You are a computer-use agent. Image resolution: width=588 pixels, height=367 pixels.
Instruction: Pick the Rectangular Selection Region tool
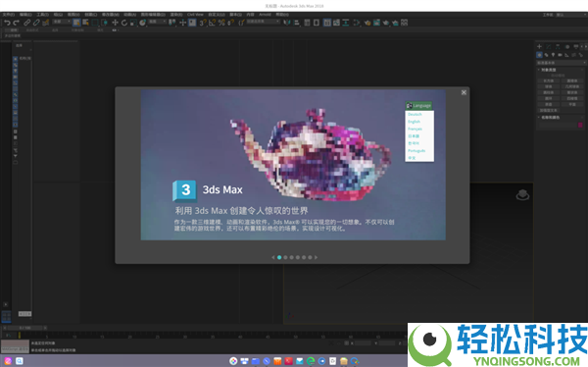pyautogui.click(x=95, y=23)
